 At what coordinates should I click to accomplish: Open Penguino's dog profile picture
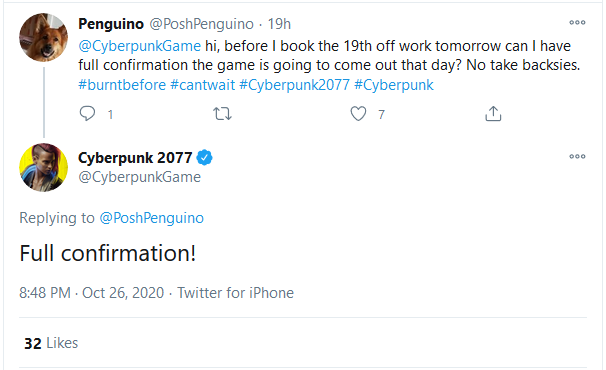click(x=44, y=38)
